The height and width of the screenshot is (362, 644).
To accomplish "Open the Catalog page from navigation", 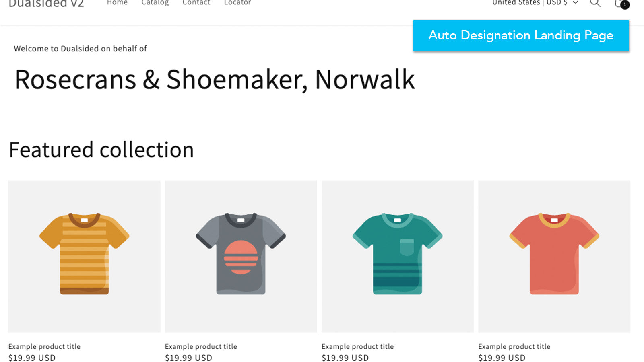I will tap(155, 3).
